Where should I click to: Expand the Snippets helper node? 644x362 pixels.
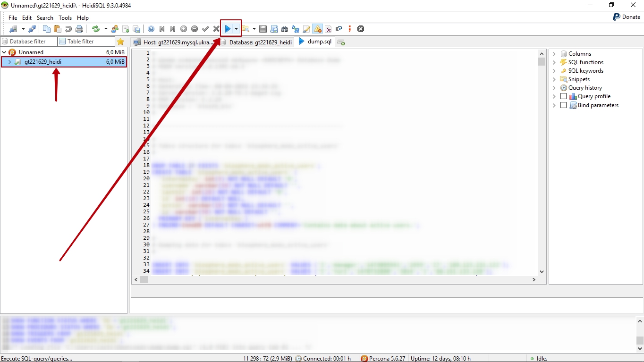tap(554, 79)
